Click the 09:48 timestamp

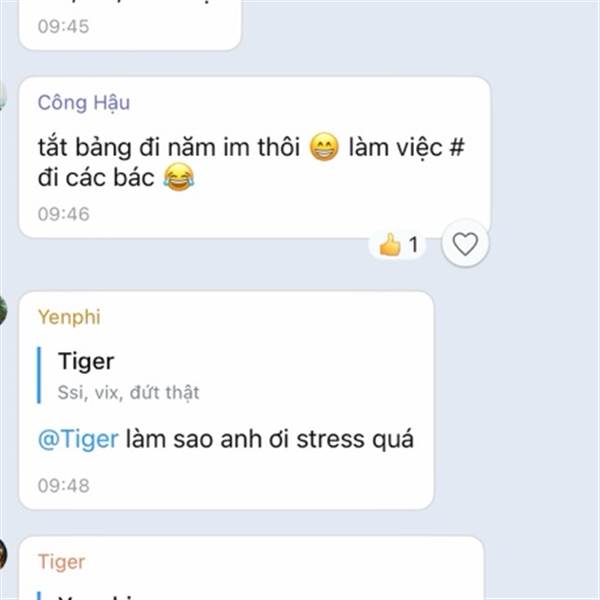tap(64, 486)
